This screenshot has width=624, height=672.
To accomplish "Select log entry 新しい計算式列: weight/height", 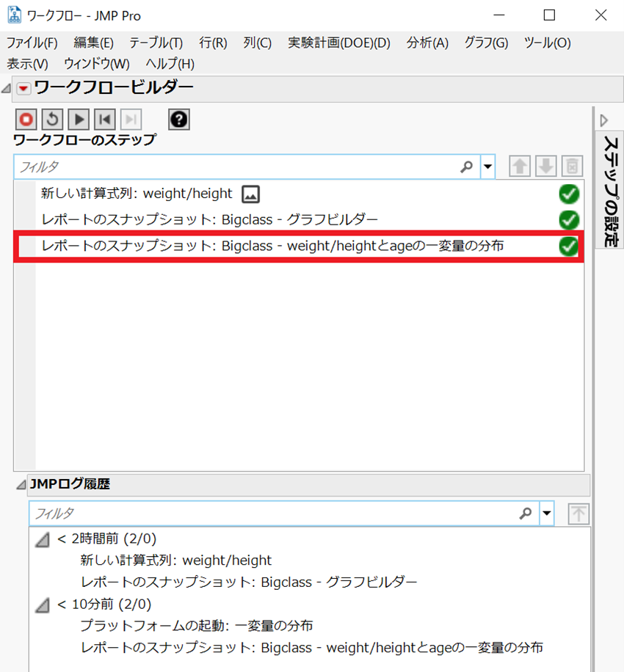I will click(x=176, y=560).
